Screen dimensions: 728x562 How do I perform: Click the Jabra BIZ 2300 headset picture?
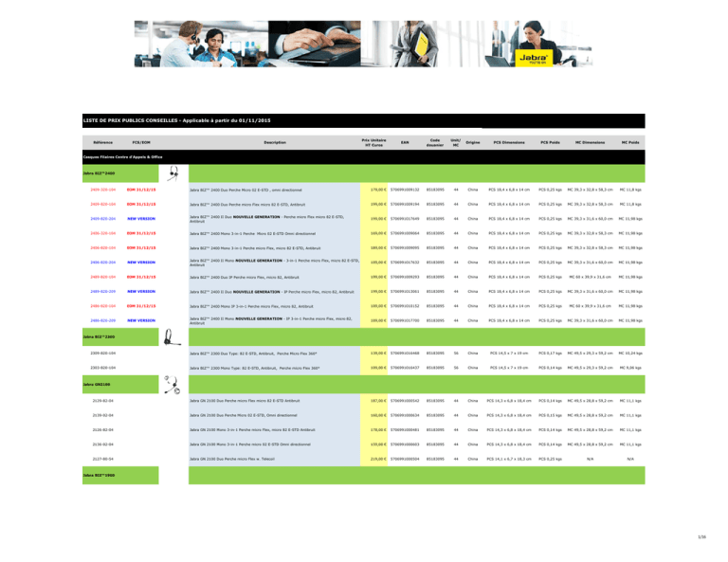click(172, 337)
